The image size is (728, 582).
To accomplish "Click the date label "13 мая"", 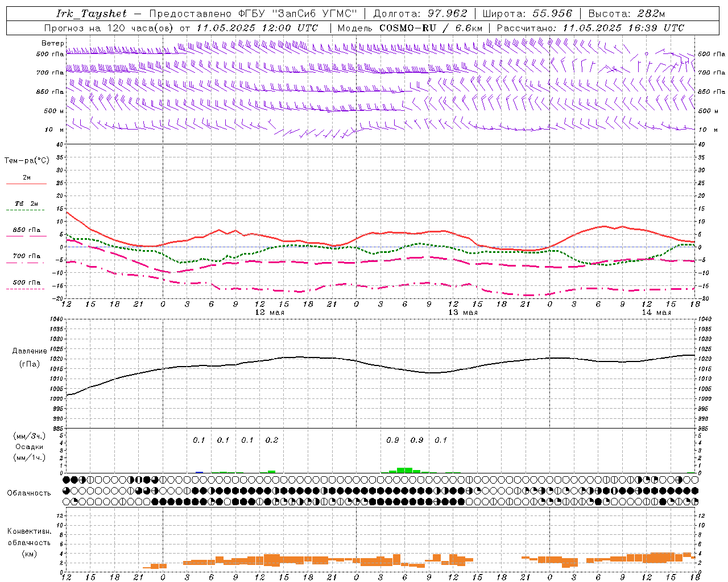I will [x=463, y=313].
